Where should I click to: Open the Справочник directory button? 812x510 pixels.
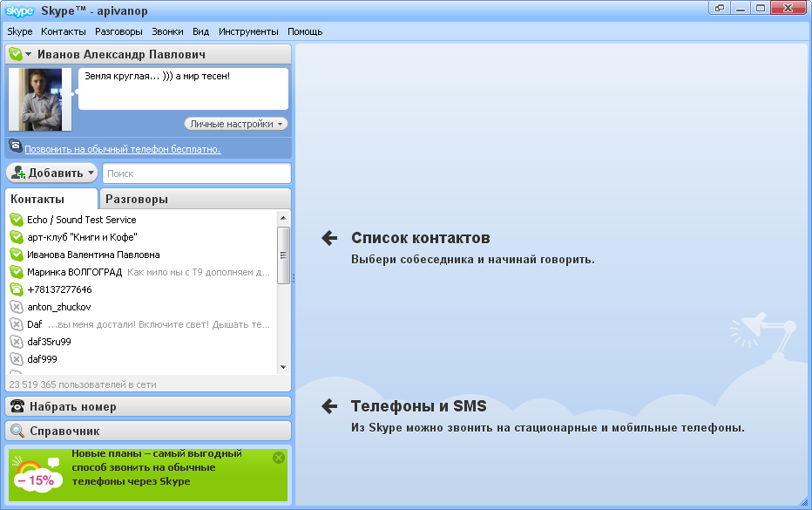click(148, 431)
